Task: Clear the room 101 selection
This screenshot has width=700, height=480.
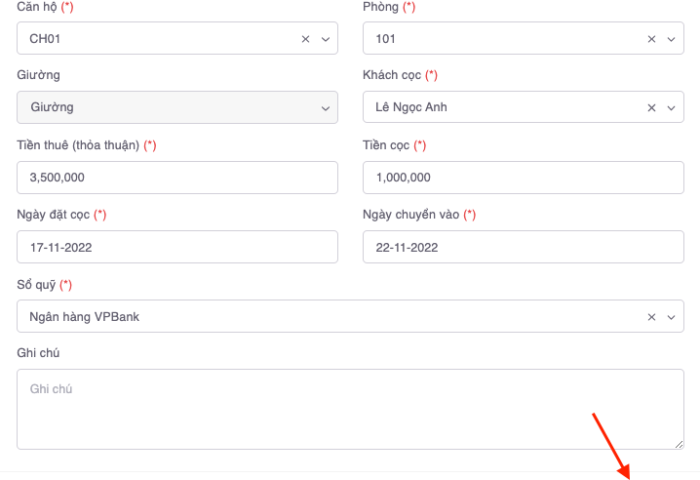Action: [652, 39]
